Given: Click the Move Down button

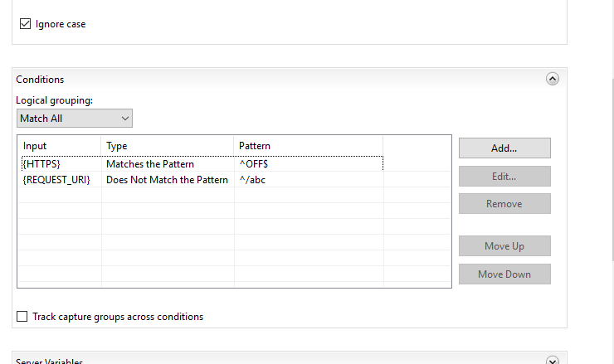Looking at the screenshot, I should pos(504,274).
